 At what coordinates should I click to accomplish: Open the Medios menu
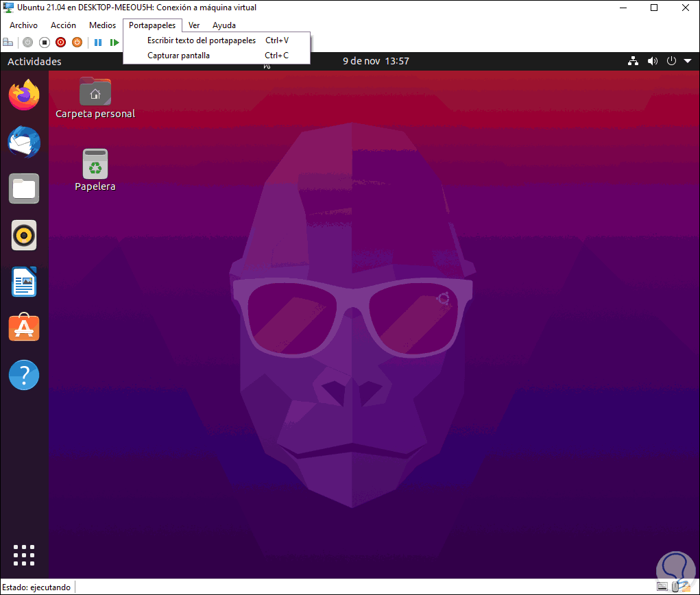tap(103, 25)
